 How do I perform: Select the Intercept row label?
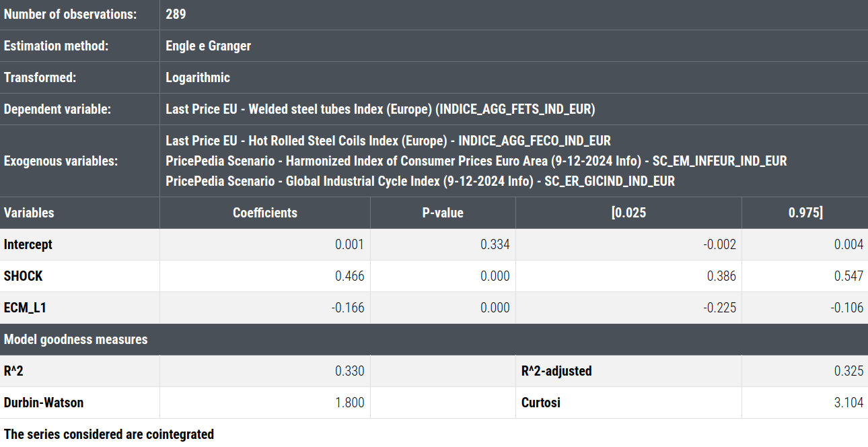[28, 244]
